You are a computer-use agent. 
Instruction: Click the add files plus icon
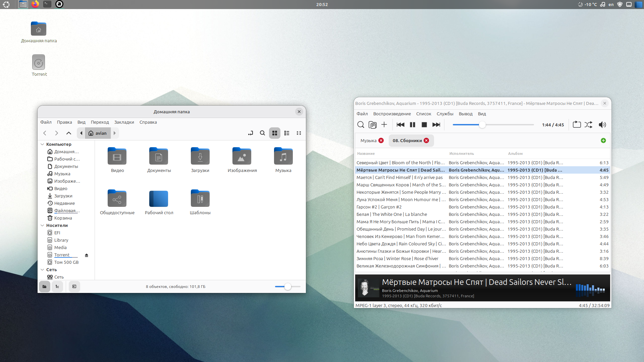click(x=384, y=125)
